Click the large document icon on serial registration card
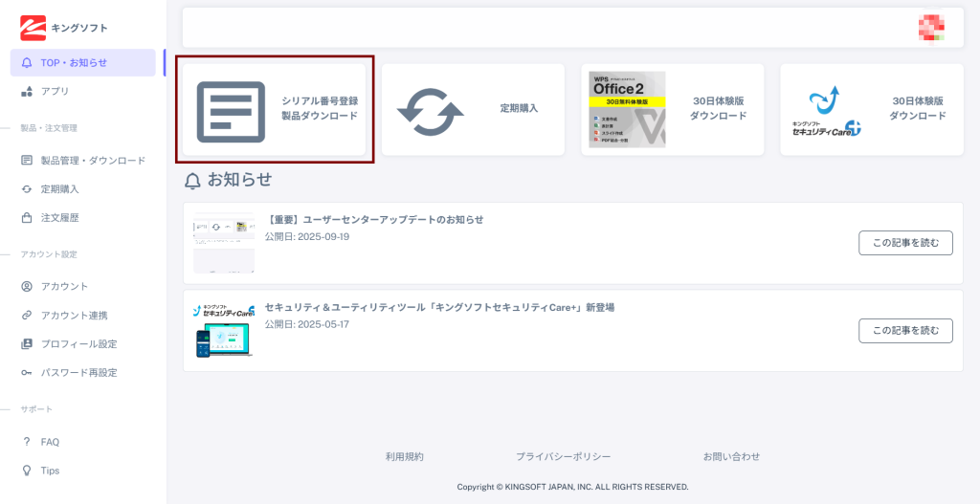Screen dimensions: 980x504 pos(232,111)
